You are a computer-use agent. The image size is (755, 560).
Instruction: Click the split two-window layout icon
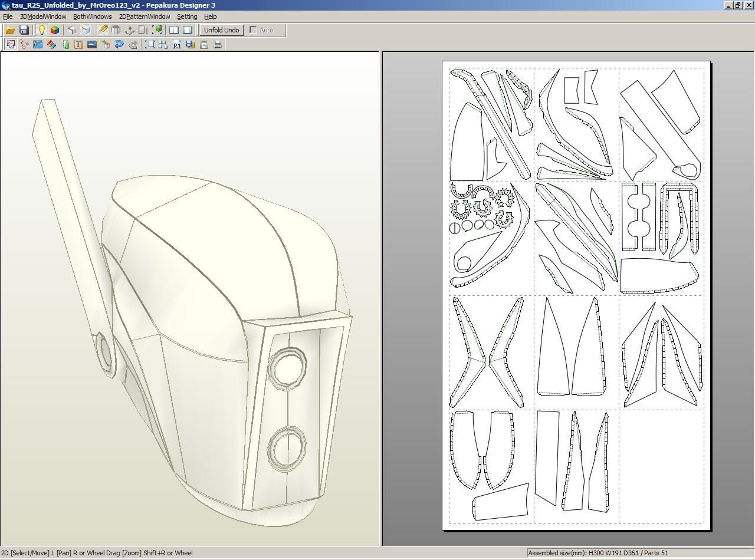[x=174, y=30]
